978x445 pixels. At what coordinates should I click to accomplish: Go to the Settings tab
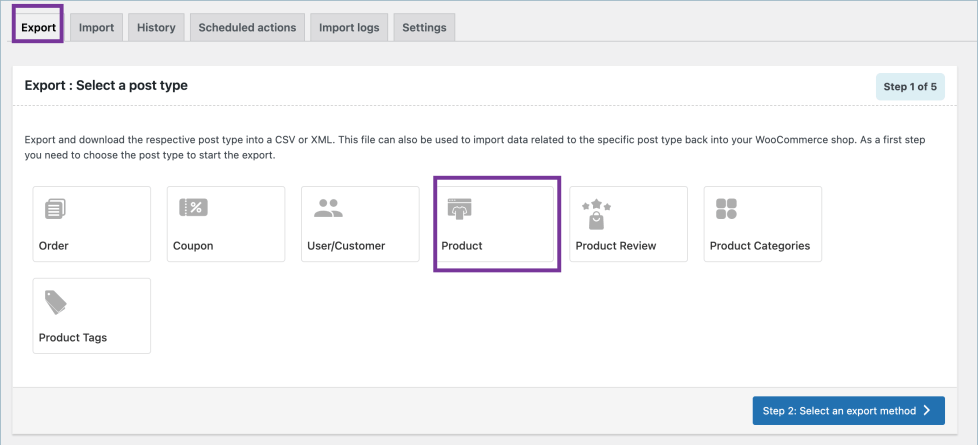(424, 27)
